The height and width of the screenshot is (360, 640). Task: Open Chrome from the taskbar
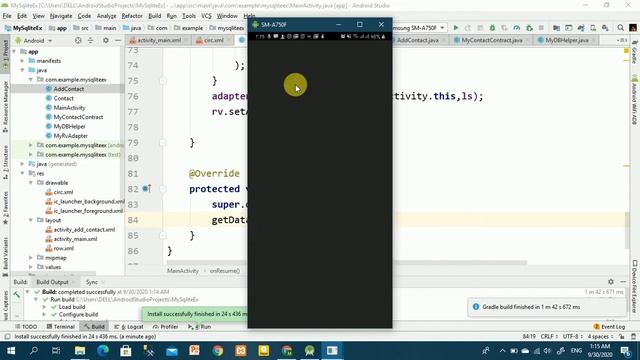coord(218,351)
